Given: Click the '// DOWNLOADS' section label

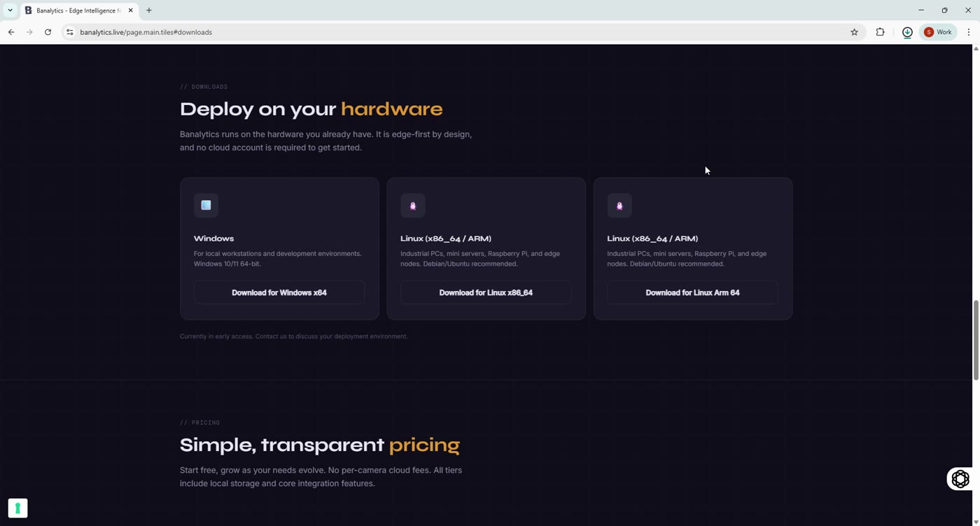Looking at the screenshot, I should click(204, 87).
